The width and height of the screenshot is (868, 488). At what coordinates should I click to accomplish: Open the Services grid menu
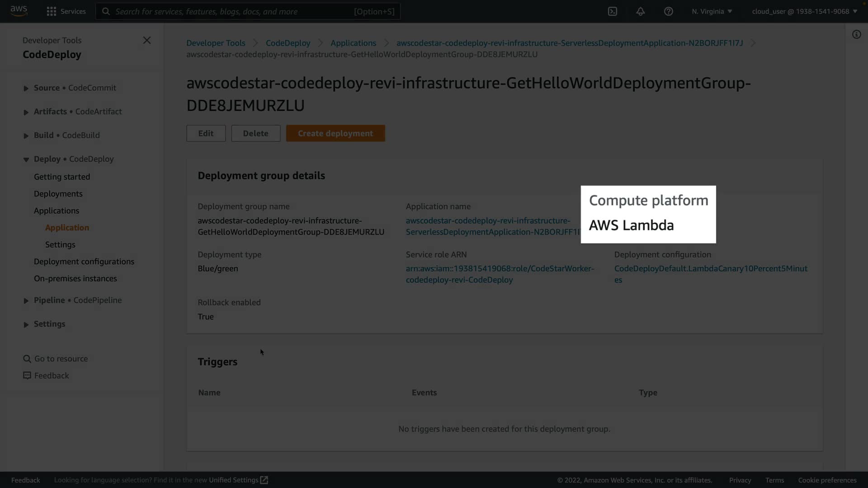[52, 11]
